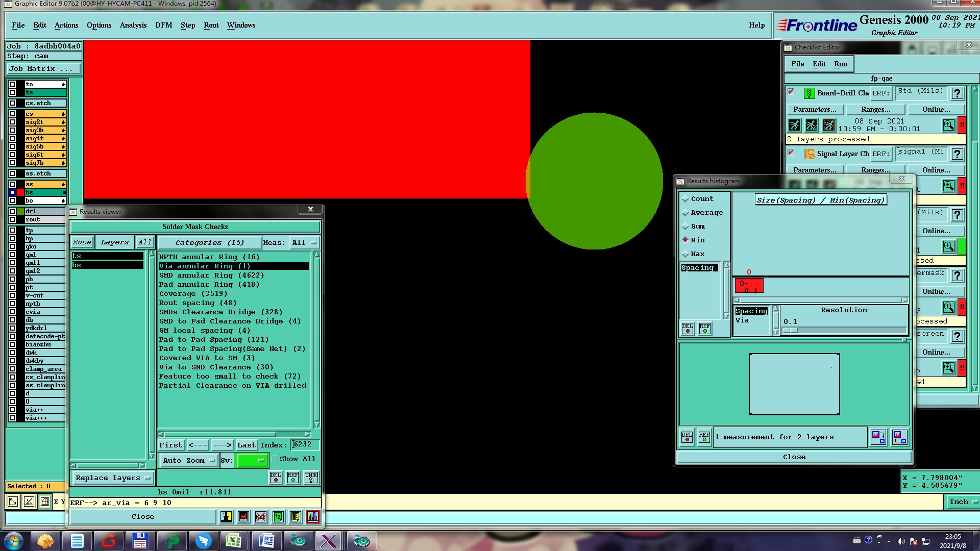Click the UNDO icon in Results viewer

[311, 478]
